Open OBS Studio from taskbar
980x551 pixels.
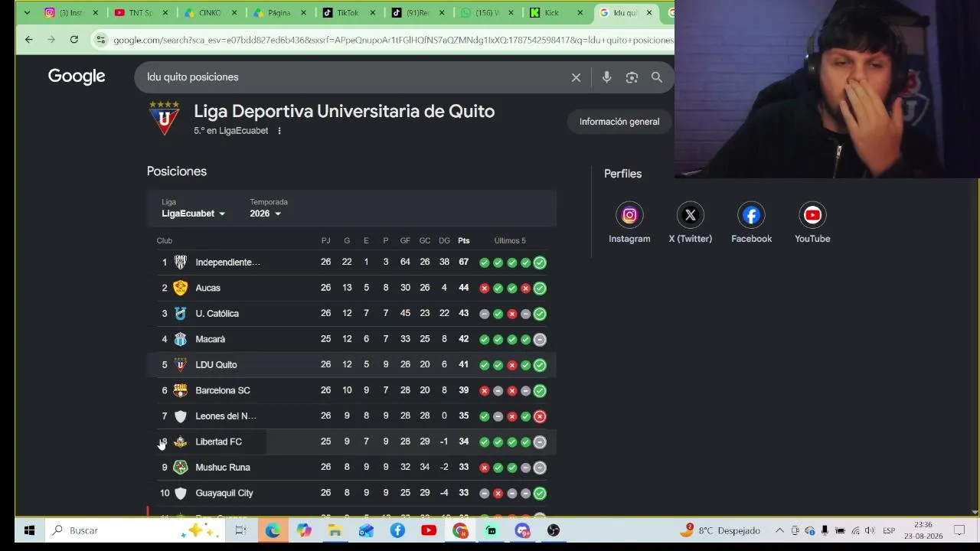[554, 530]
